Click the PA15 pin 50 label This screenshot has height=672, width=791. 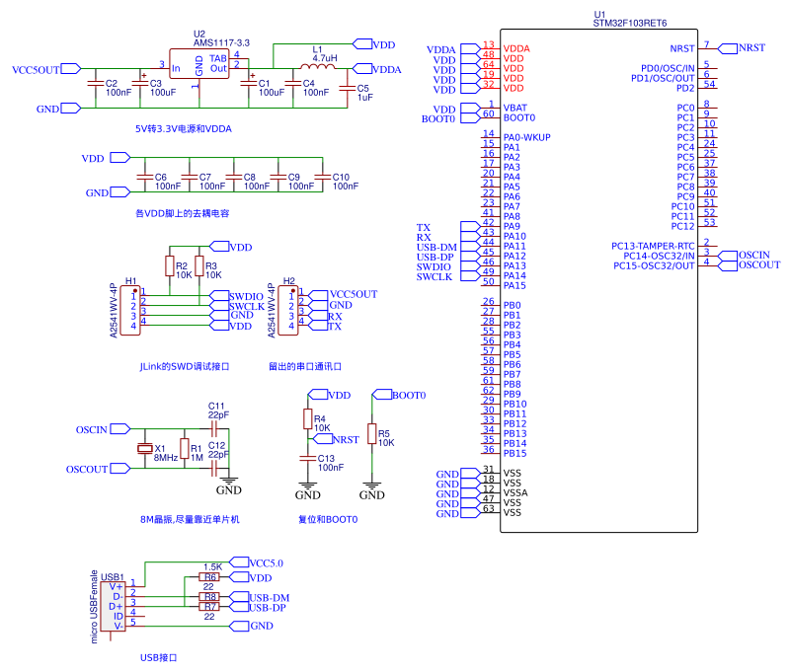click(514, 286)
